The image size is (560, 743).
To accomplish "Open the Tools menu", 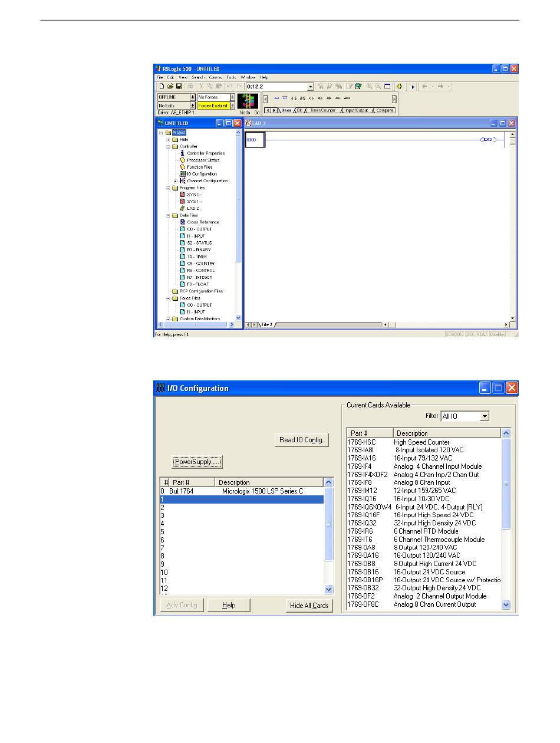I will 232,77.
